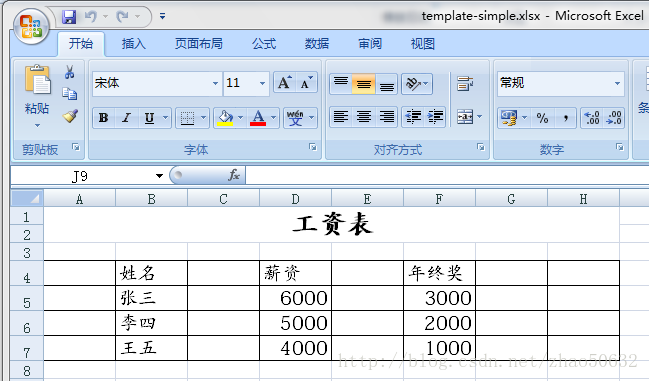Select column D header
The height and width of the screenshot is (381, 649).
point(295,199)
